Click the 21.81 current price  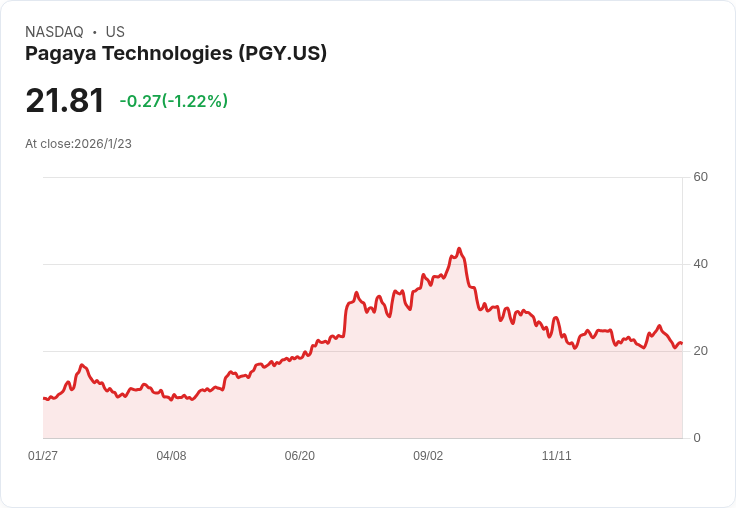point(65,100)
